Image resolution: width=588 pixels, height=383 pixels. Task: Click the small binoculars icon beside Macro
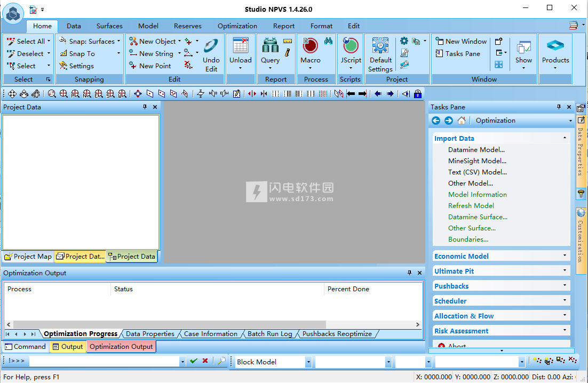click(x=329, y=41)
